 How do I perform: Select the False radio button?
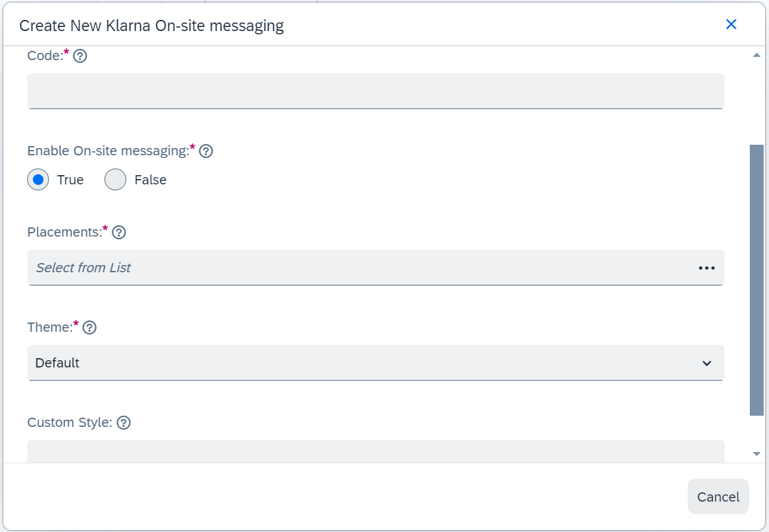point(115,180)
